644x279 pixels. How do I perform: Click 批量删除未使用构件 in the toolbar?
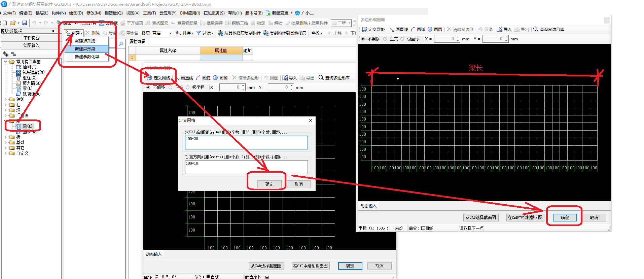coord(307,23)
